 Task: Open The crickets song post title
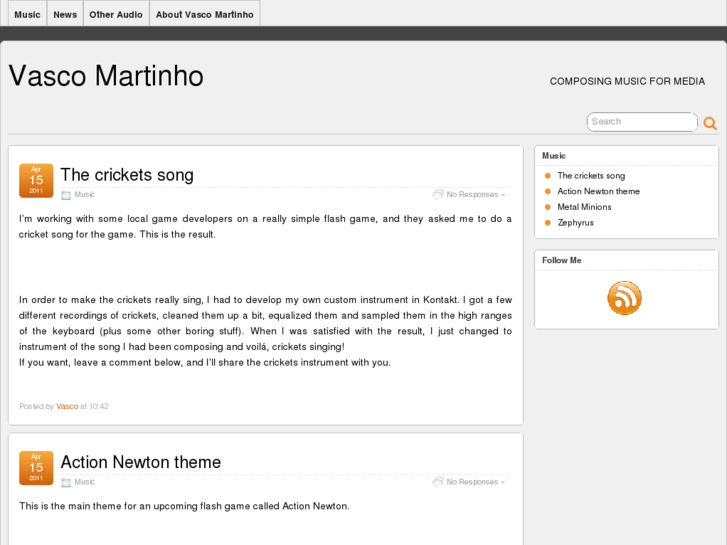coord(127,175)
